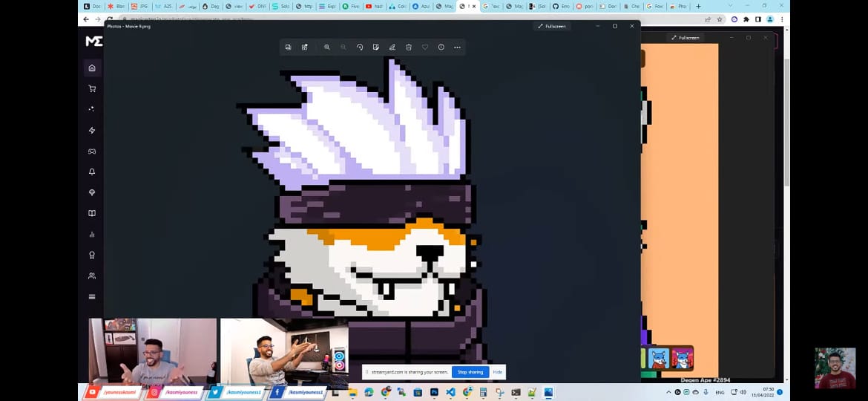Open the bell notifications icon in sidebar
Viewport: 868px width, 401px height.
click(x=92, y=172)
